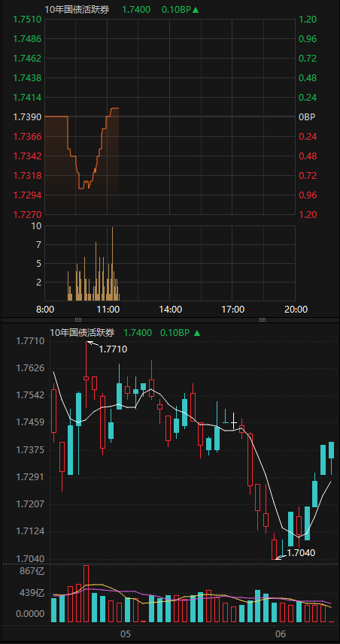Click the 11:00 time axis label
340x644 pixels.
(x=108, y=310)
